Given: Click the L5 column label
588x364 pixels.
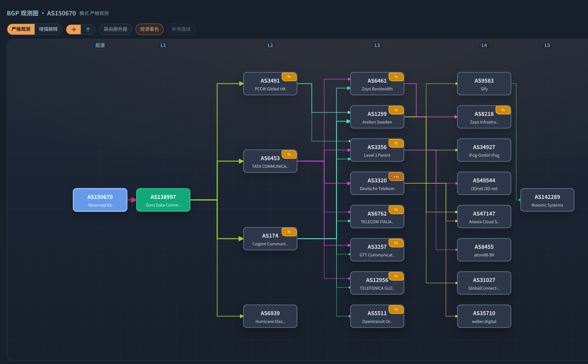Looking at the screenshot, I should 547,45.
